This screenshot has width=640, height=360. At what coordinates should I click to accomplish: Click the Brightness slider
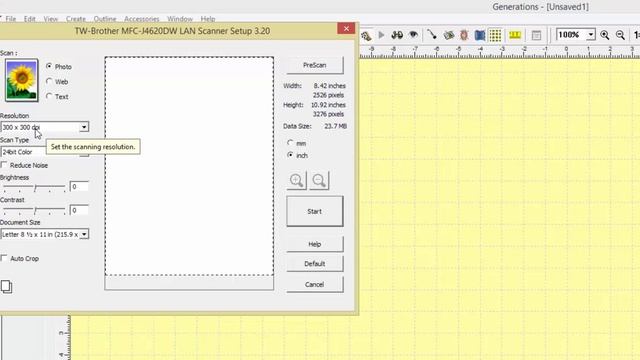(x=34, y=187)
